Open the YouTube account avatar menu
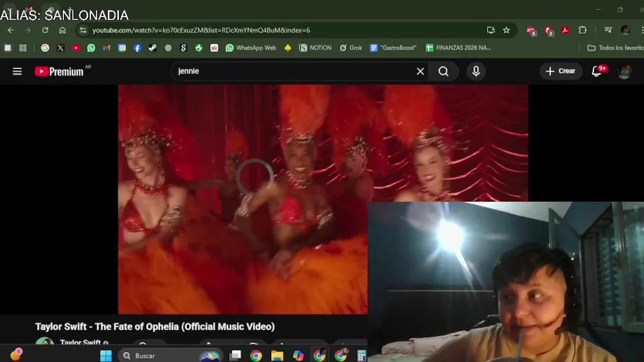 tap(624, 71)
